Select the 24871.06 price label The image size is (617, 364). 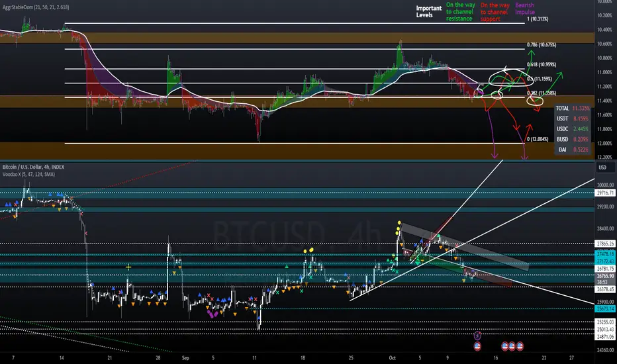point(605,337)
